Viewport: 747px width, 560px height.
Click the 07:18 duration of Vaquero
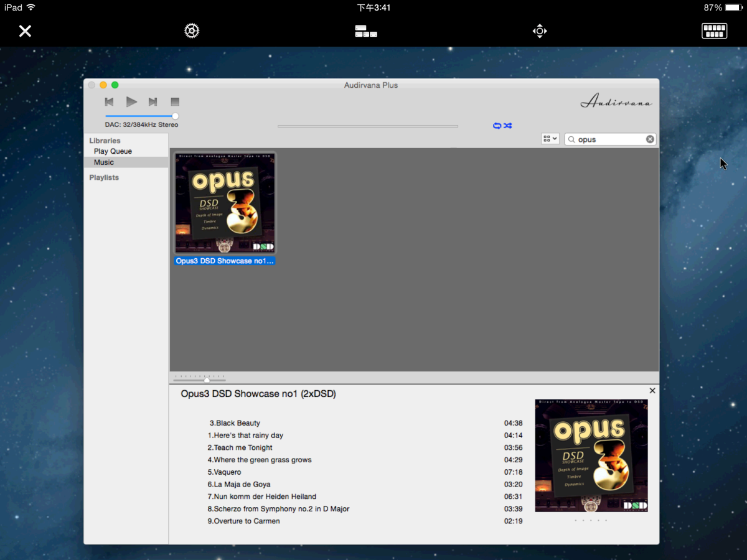[x=514, y=472]
